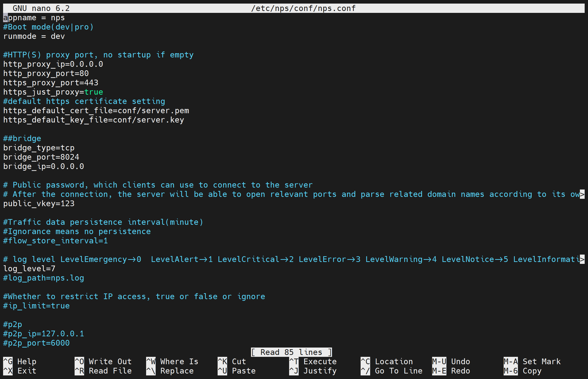
Task: Click the 'log_level=7' line
Action: tap(29, 268)
